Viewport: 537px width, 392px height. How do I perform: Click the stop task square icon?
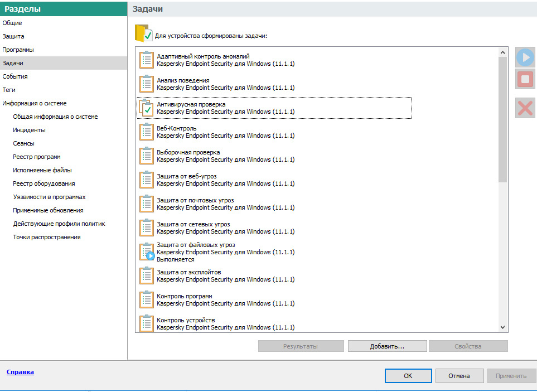pyautogui.click(x=525, y=79)
